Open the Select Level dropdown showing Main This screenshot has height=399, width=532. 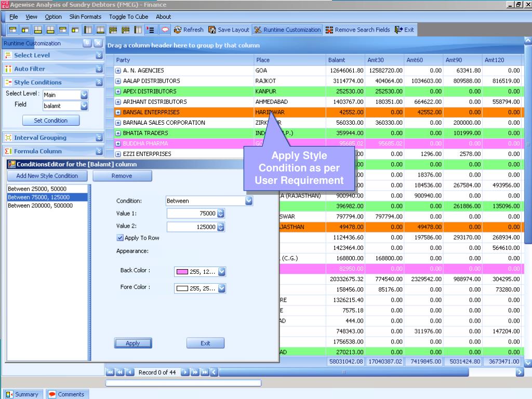click(x=84, y=95)
